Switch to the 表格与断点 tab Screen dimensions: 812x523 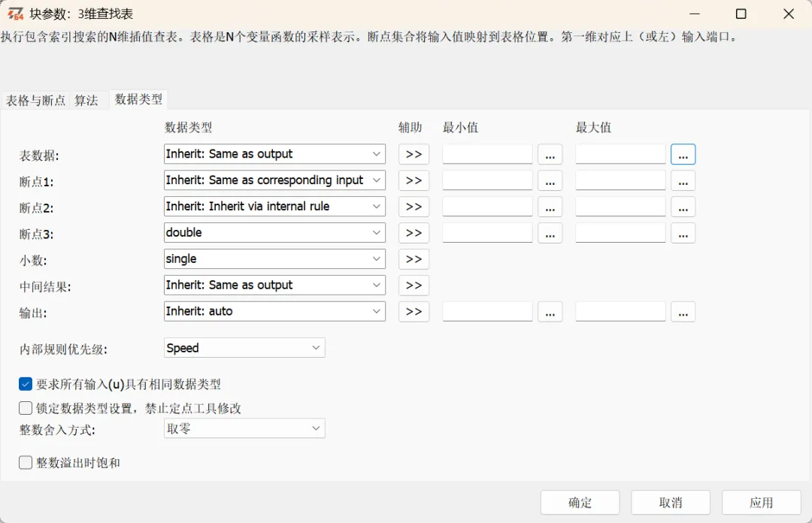pyautogui.click(x=36, y=98)
